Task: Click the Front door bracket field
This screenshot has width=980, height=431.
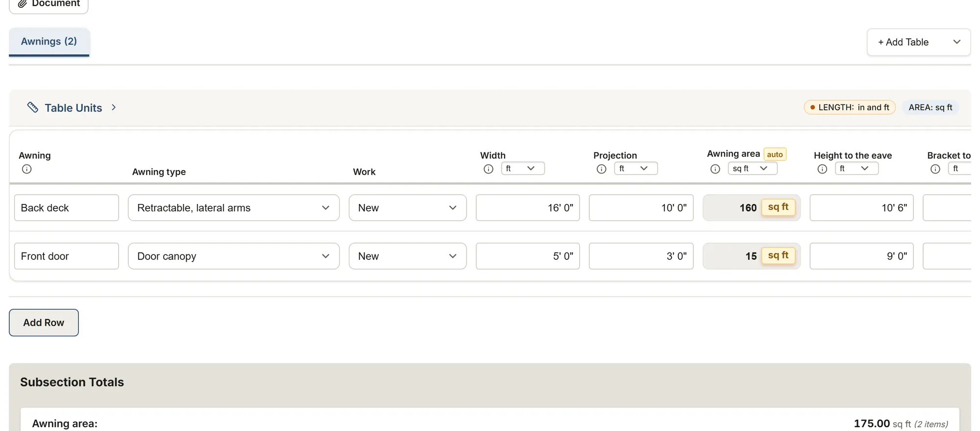Action: click(x=947, y=256)
